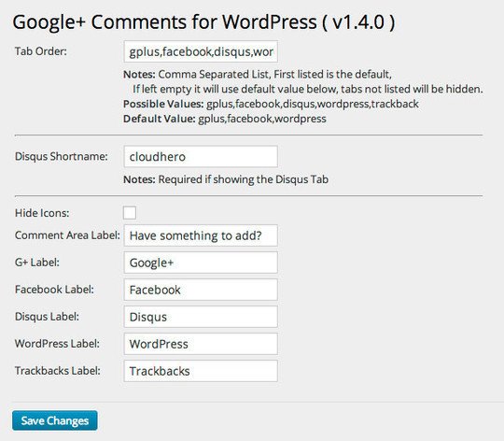Focus the Disqus Shortname text box
The image size is (504, 441).
click(201, 157)
